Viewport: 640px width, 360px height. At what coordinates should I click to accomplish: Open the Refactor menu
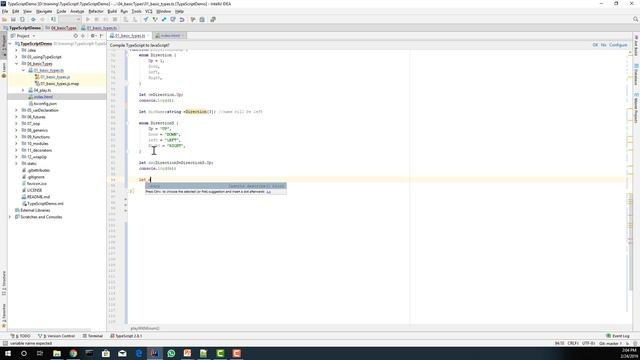(96, 11)
